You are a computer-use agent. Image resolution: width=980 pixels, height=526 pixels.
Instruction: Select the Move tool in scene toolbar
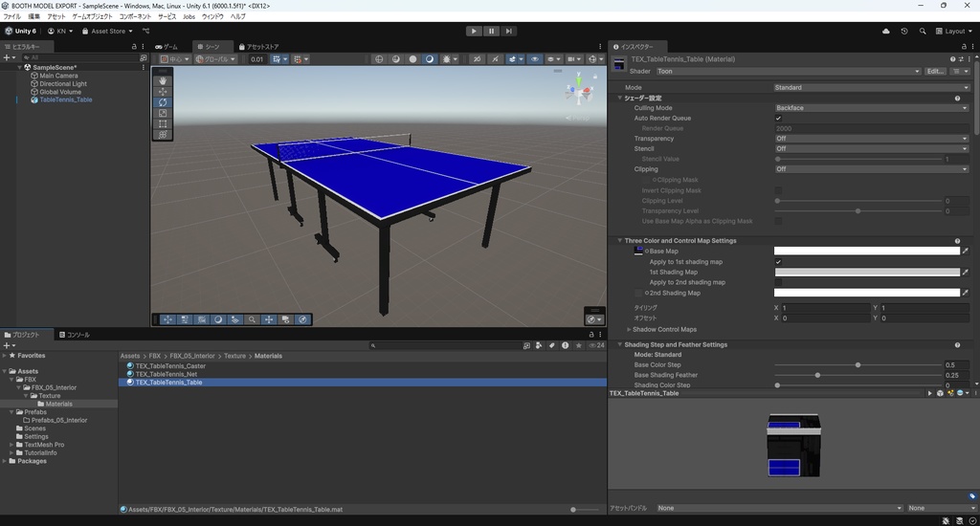coord(163,91)
